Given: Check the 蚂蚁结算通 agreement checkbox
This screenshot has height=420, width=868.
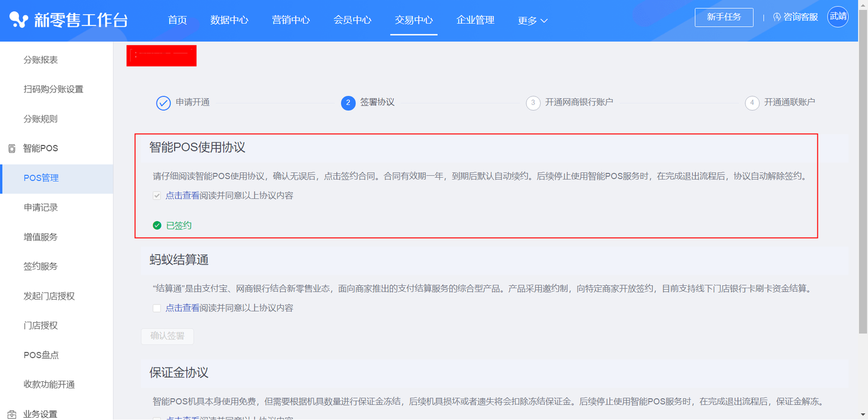Looking at the screenshot, I should [157, 308].
